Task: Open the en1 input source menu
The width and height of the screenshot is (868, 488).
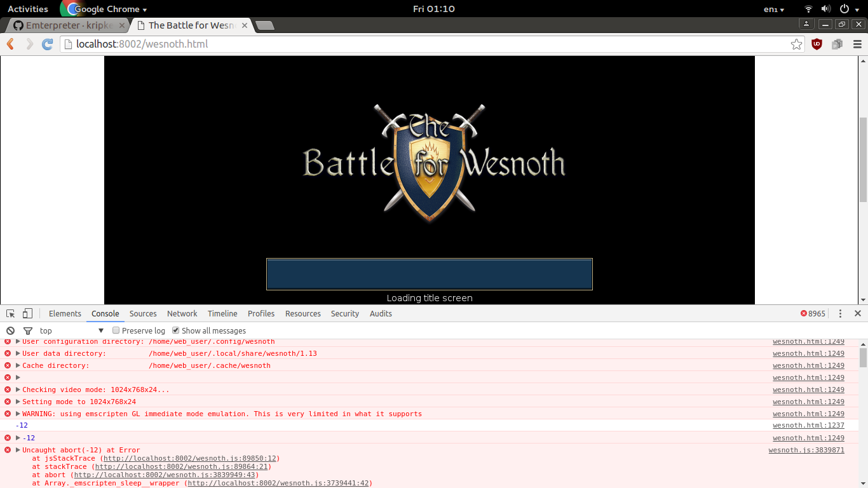Action: point(773,9)
